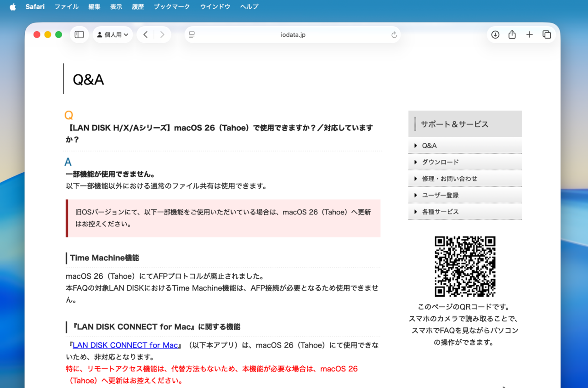Expand the ダウンロード sidebar section
The width and height of the screenshot is (588, 388).
(x=439, y=162)
